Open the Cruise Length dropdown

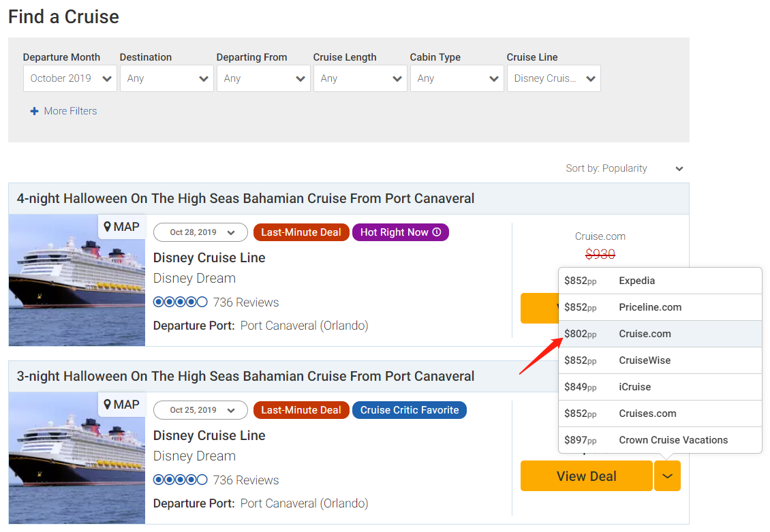click(x=360, y=78)
